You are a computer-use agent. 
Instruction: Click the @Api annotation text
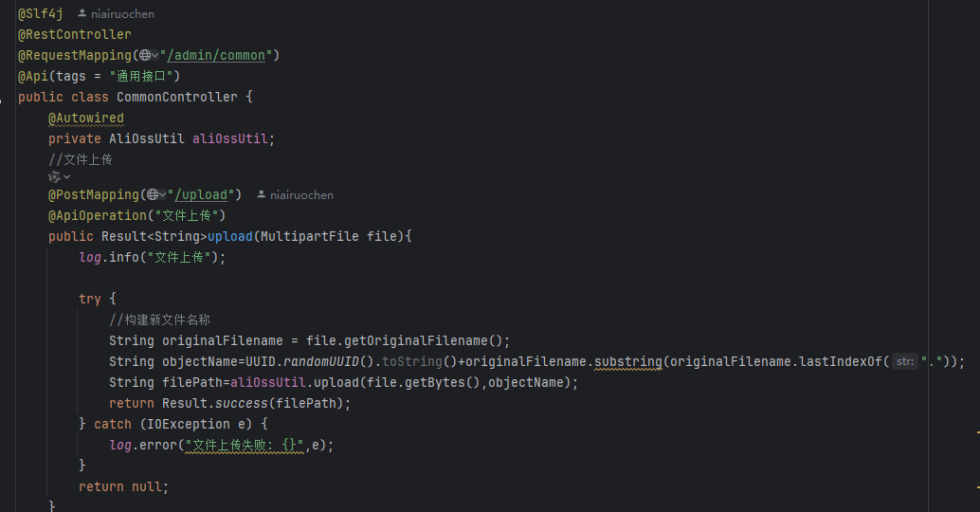[x=33, y=76]
